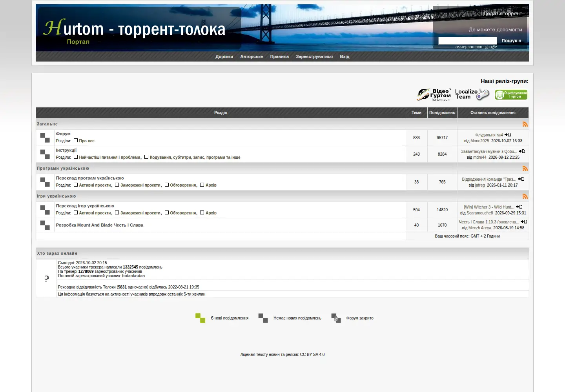Click the Форум row status icon
This screenshot has width=565, height=392.
[x=45, y=138]
